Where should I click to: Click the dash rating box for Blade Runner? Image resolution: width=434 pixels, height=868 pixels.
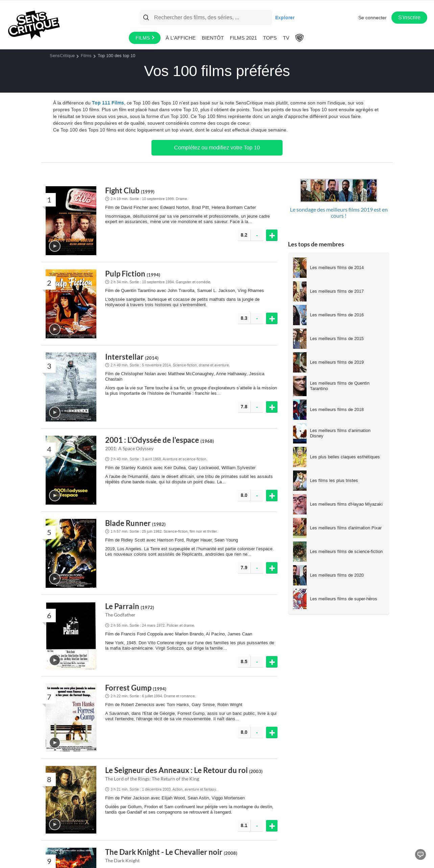[257, 568]
